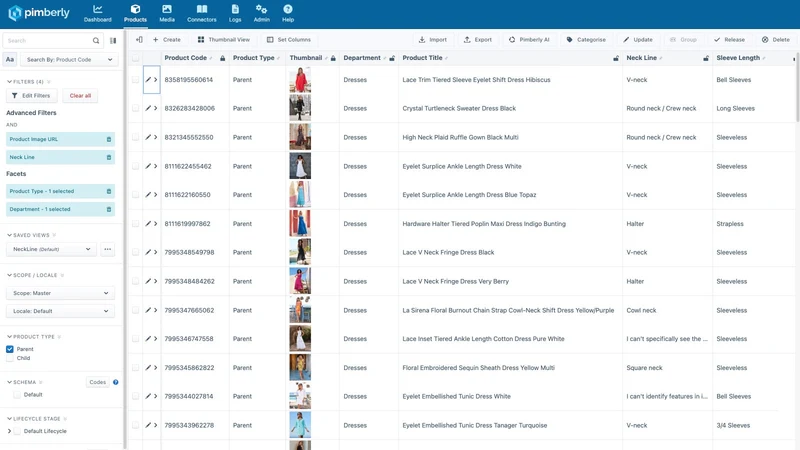
Task: Collapse the Filters section
Action: coord(9,82)
